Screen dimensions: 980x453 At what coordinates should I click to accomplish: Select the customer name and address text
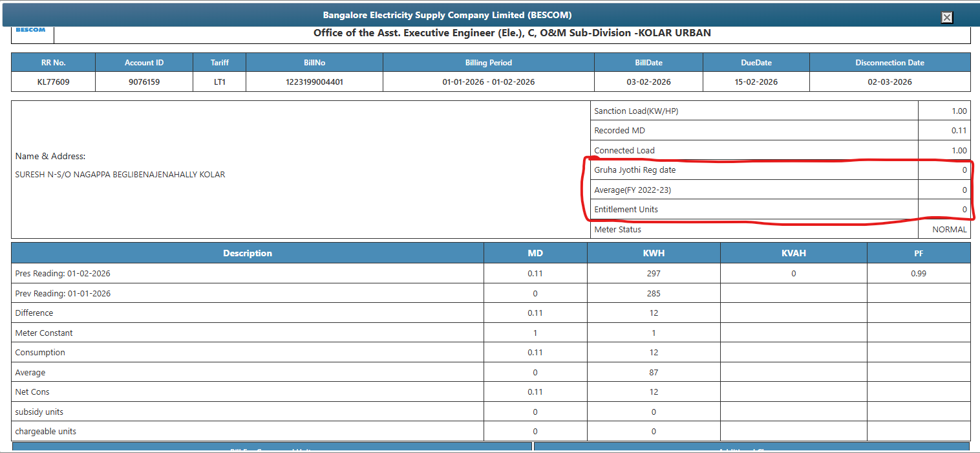pyautogui.click(x=120, y=175)
